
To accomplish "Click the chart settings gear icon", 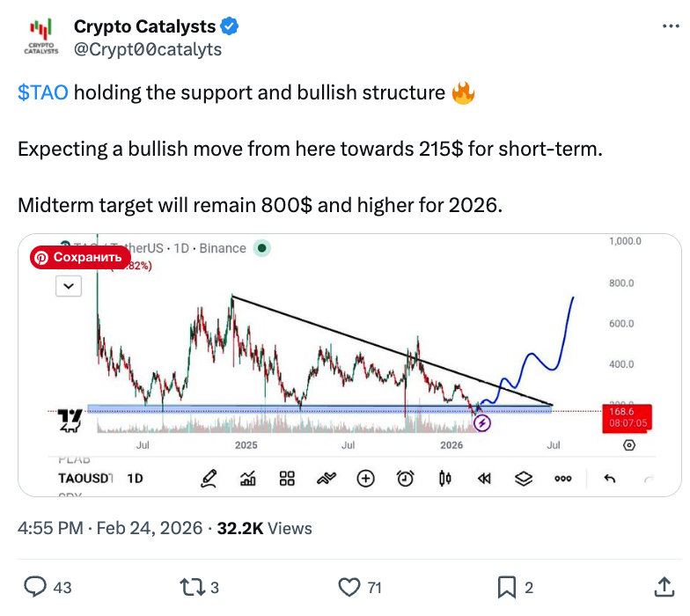I will point(629,445).
